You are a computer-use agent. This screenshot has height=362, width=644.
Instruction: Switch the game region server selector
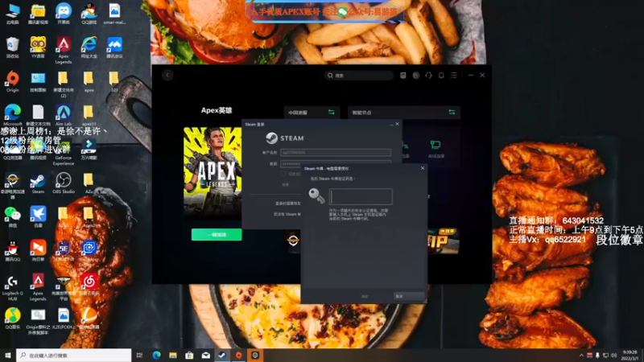coord(312,112)
